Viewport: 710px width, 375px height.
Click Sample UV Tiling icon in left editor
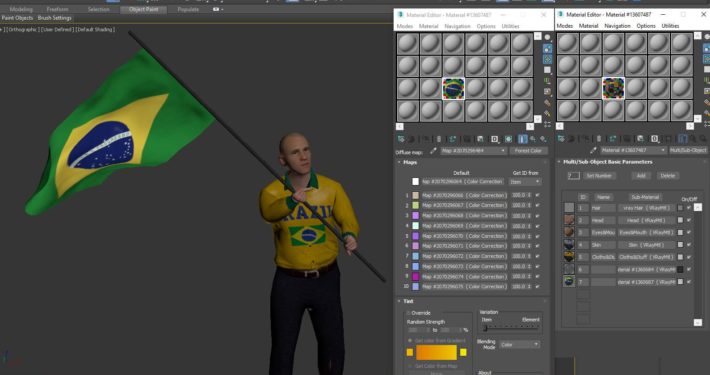click(x=547, y=70)
